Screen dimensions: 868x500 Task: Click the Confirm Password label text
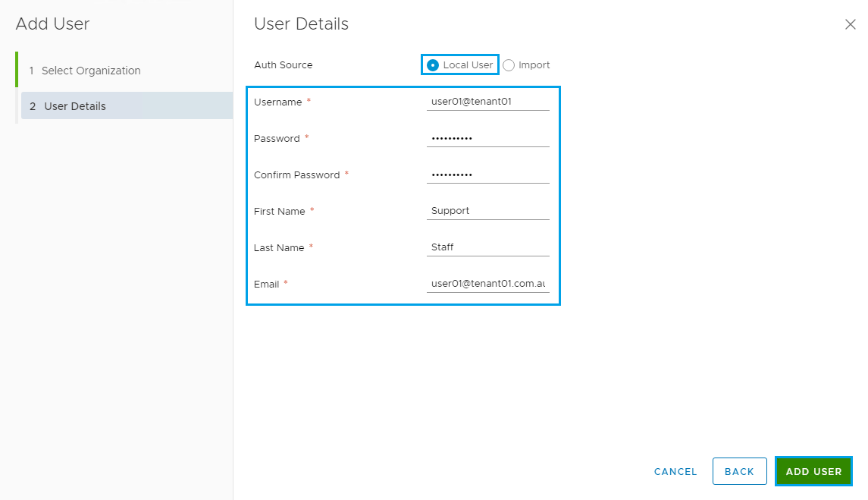[x=296, y=175]
